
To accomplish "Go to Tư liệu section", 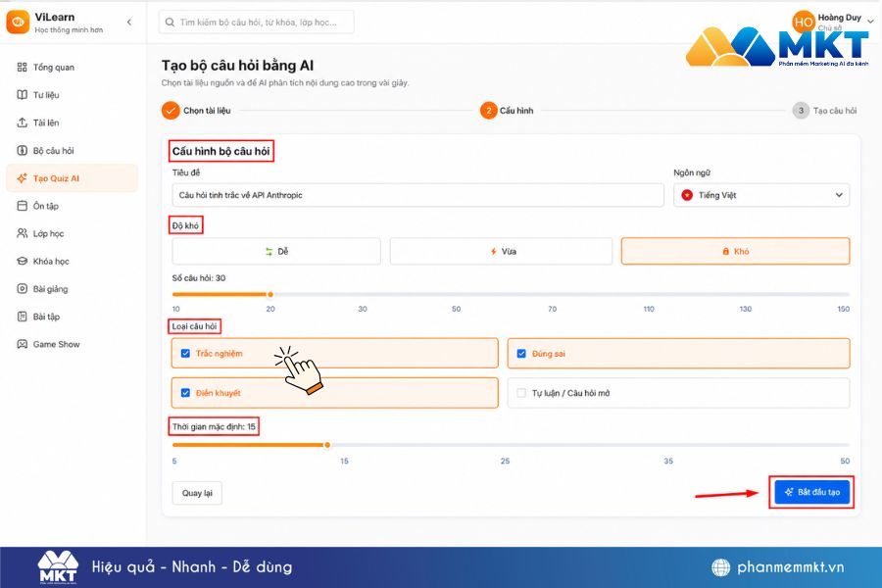I will click(72, 95).
